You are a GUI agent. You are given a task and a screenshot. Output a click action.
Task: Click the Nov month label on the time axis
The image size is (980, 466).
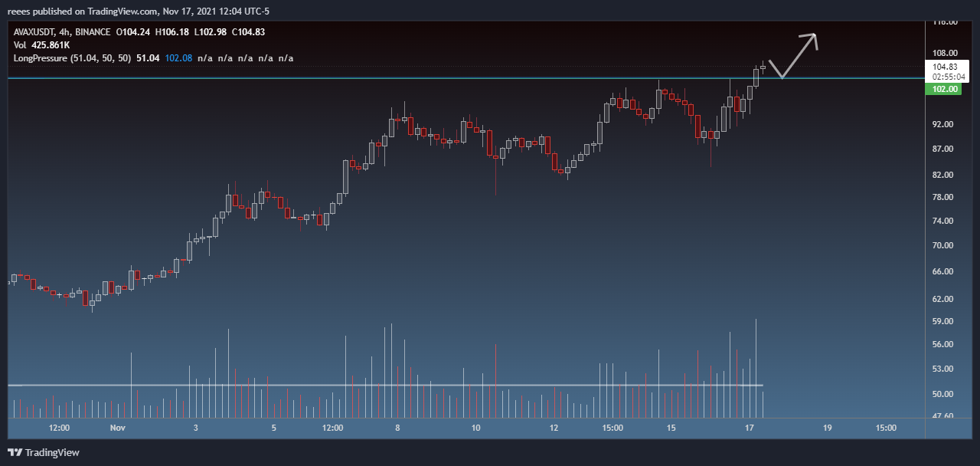117,428
